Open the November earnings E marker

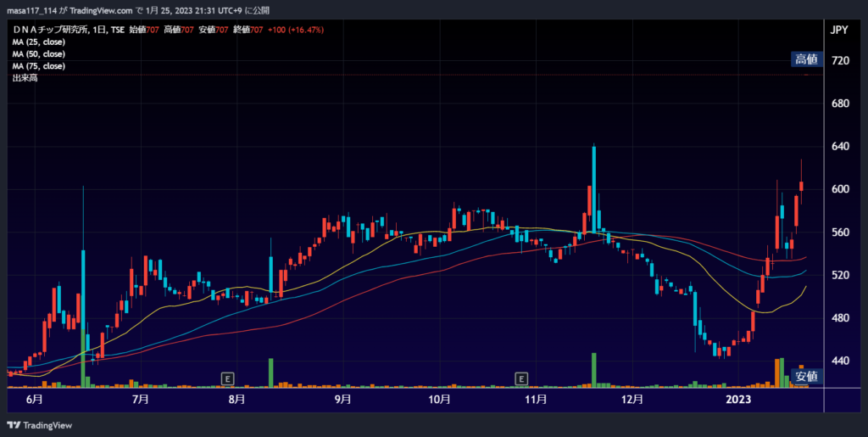(x=520, y=378)
